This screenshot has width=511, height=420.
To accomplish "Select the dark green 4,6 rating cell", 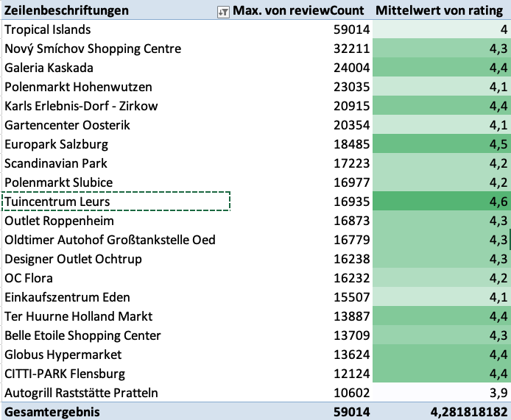I will 442,202.
